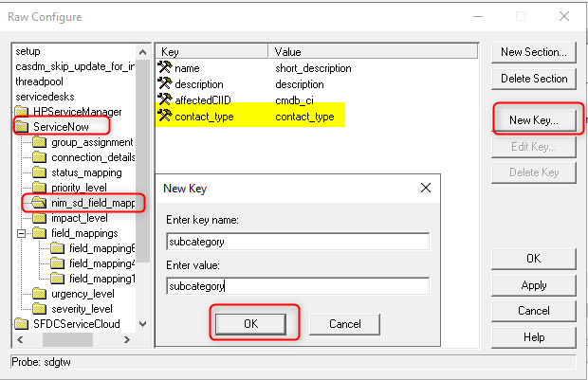Viewport: 588px width, 380px height.
Task: Click the Probe: sdgtw status bar text
Action: coord(41,362)
